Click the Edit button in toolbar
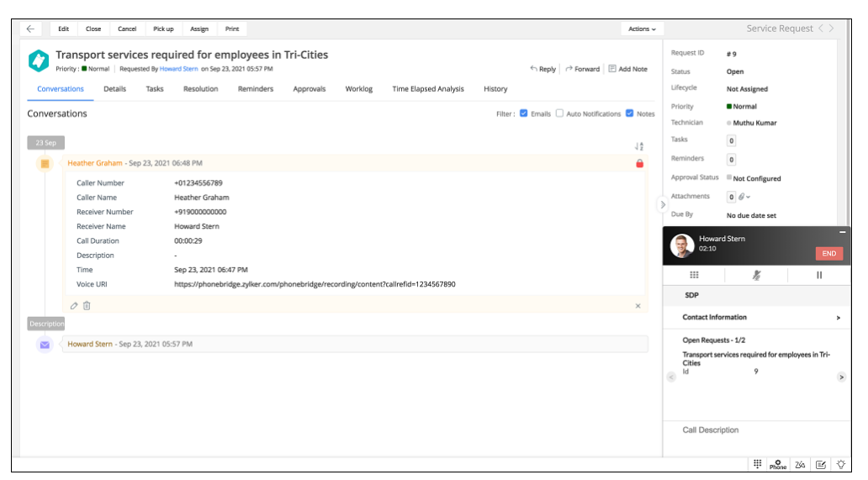The image size is (868, 480). click(64, 29)
